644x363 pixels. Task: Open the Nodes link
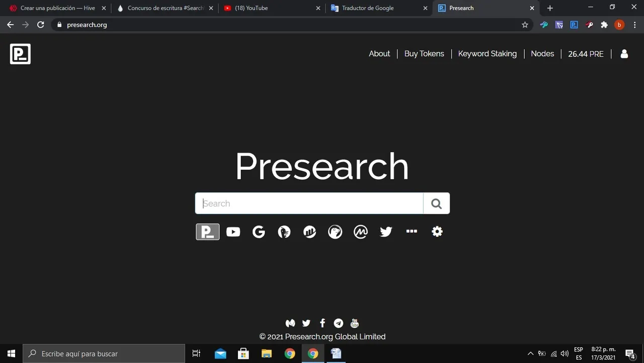542,54
